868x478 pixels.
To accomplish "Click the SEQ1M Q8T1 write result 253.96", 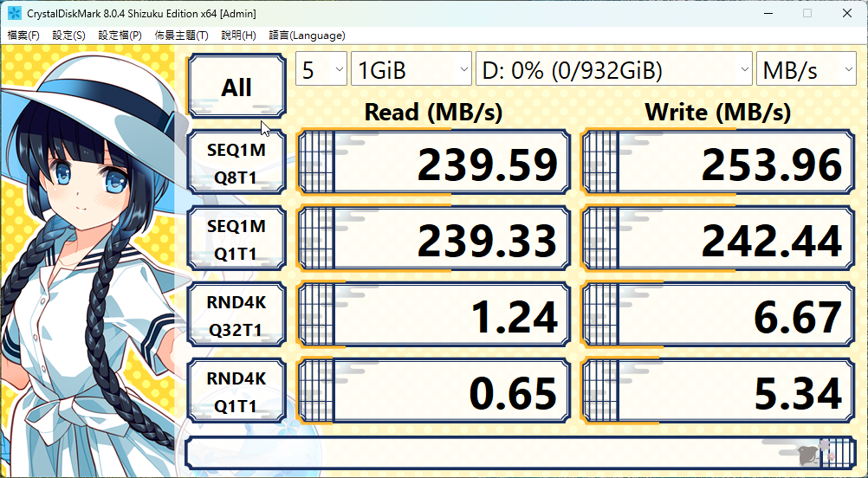I will point(717,164).
